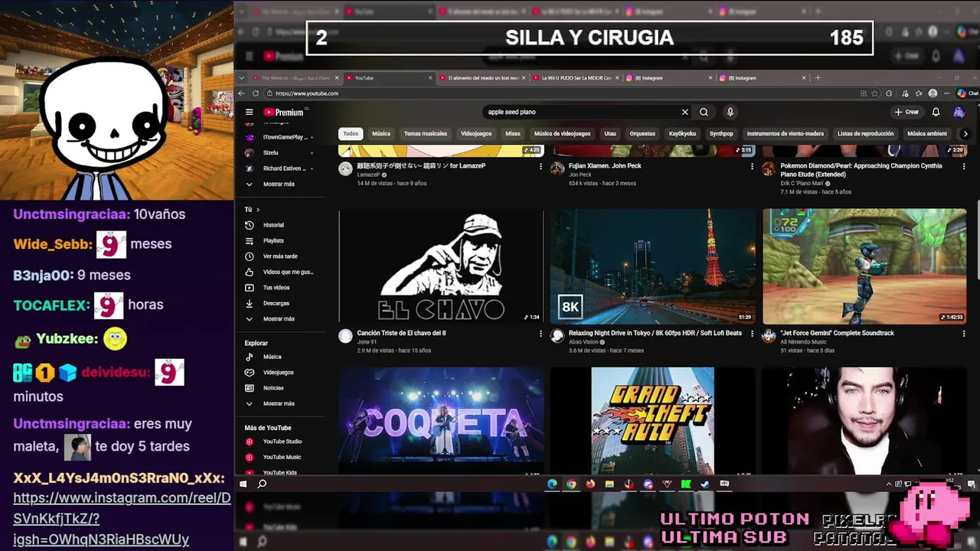The image size is (980, 551).
Task: Expand the Tú section chevron
Action: point(258,210)
